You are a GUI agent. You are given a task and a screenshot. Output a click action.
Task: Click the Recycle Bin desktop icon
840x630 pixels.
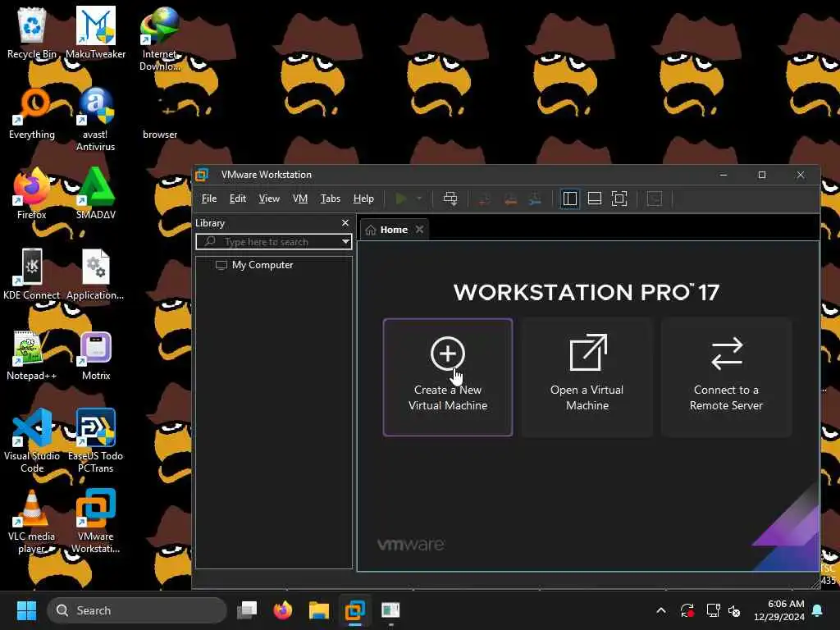pyautogui.click(x=32, y=33)
